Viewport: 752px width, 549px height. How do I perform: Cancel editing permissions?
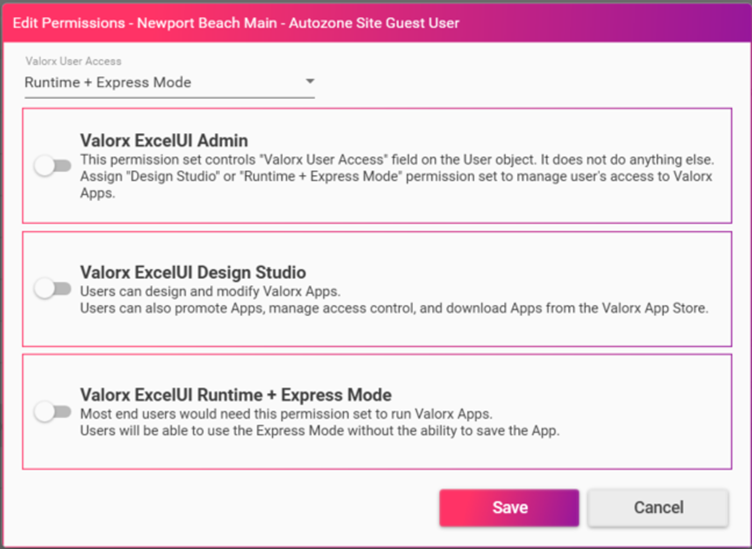point(658,508)
